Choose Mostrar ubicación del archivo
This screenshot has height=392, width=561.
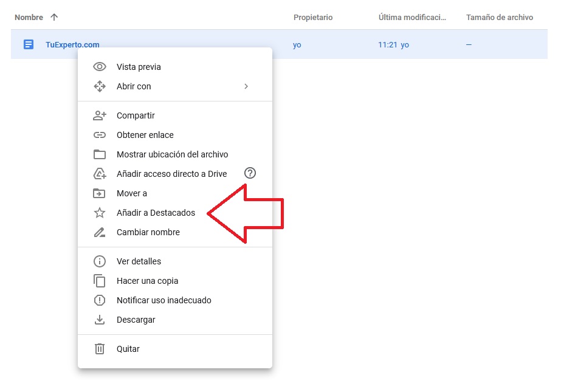[172, 154]
